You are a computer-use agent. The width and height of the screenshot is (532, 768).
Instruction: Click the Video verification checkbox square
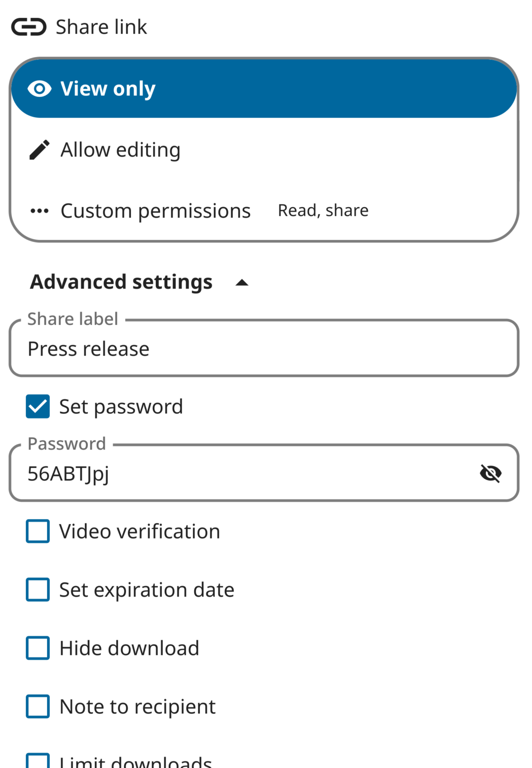coord(37,531)
